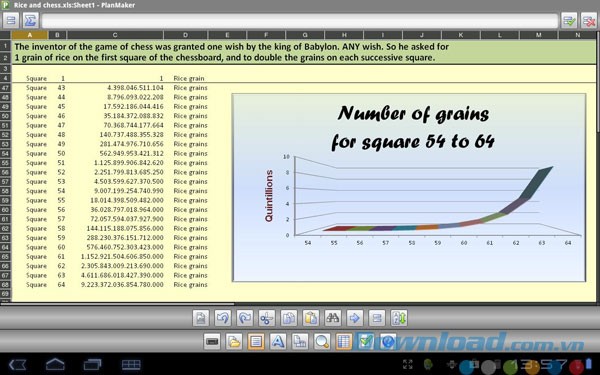
Task: Click the cell with 562.949.953.421.312
Action: 115,153
